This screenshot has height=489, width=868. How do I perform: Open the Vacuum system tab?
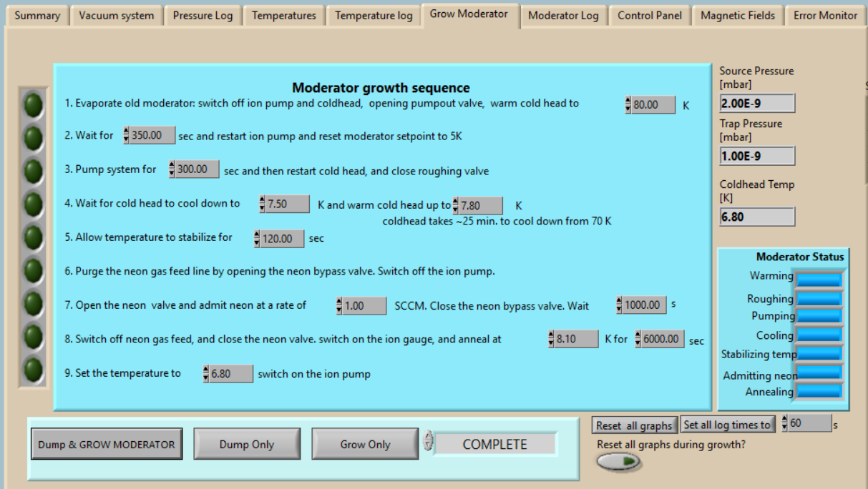[x=117, y=16]
